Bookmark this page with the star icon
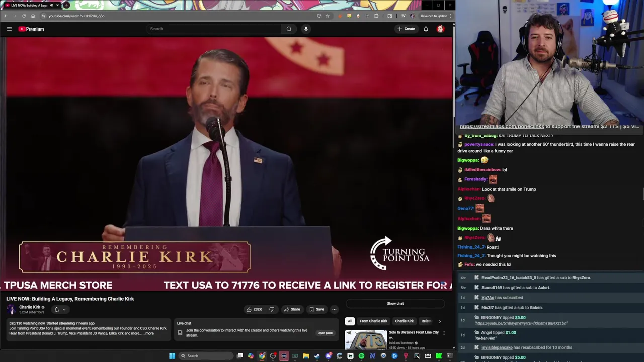644x362 pixels. point(327,16)
